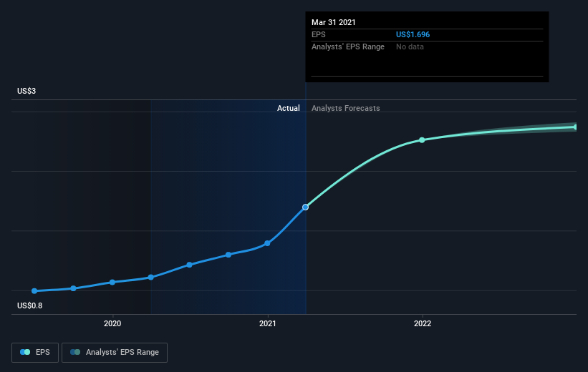Click the US$0.8 y-axis label
Image resolution: width=588 pixels, height=372 pixels.
[x=29, y=305]
